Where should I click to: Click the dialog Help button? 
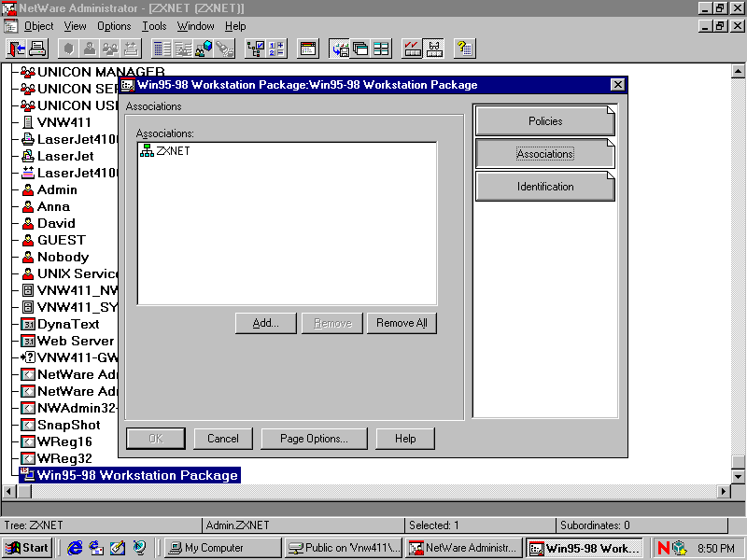[405, 439]
